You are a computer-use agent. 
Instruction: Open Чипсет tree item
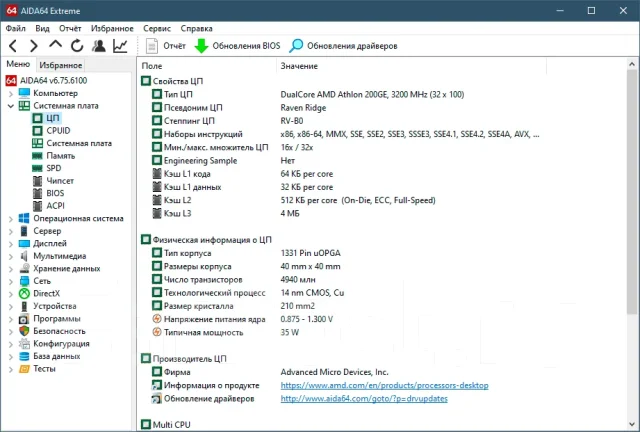click(x=53, y=181)
